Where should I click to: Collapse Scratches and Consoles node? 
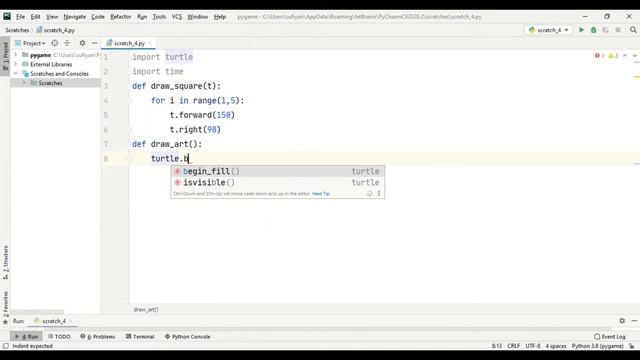point(16,73)
